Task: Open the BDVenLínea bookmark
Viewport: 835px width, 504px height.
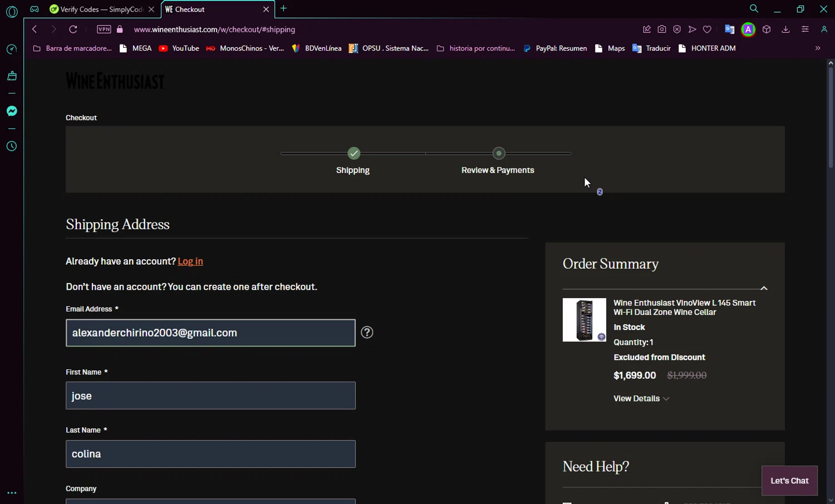Action: point(316,48)
